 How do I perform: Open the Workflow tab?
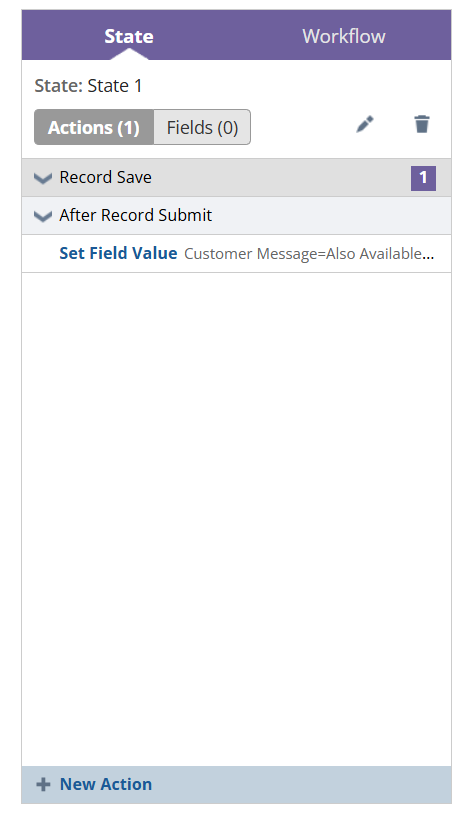coord(344,36)
